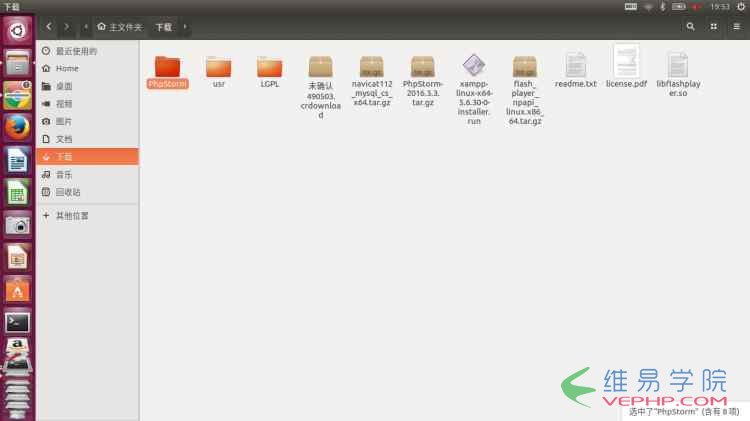Go to Home in sidebar
750x421 pixels.
click(88, 68)
